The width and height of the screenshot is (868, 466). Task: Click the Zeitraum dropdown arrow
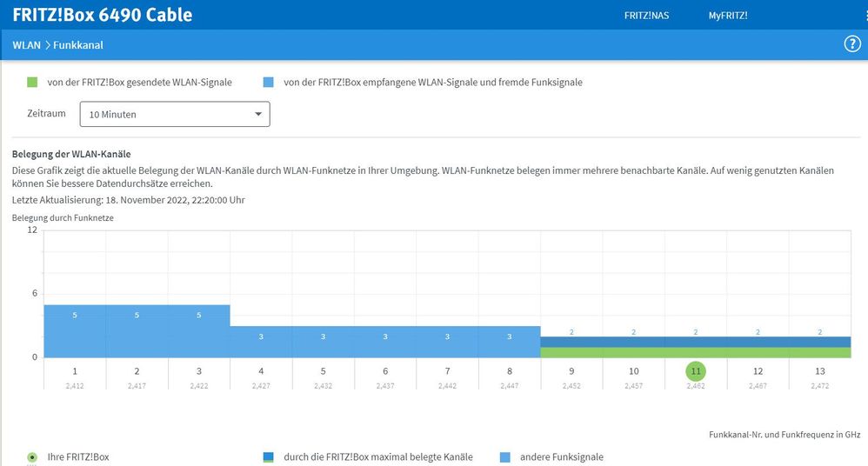pyautogui.click(x=258, y=114)
